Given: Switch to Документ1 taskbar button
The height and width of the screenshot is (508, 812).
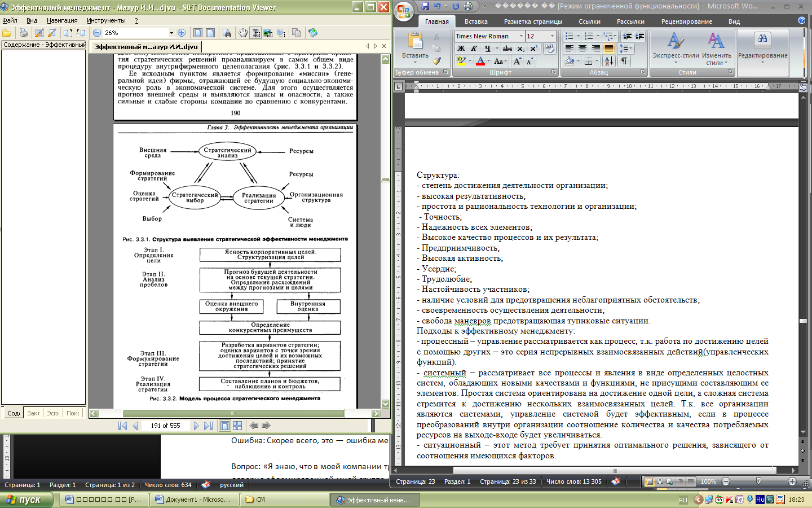Looking at the screenshot, I should 193,500.
